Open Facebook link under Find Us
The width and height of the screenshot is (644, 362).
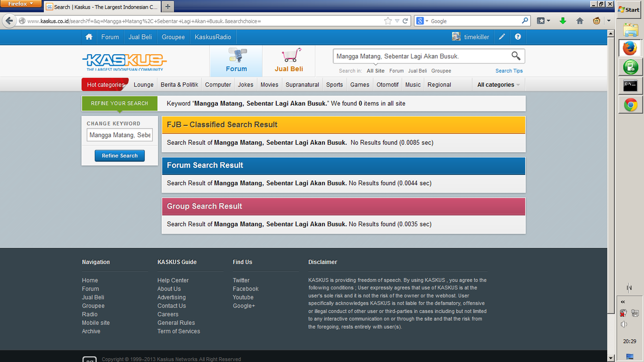[246, 289]
